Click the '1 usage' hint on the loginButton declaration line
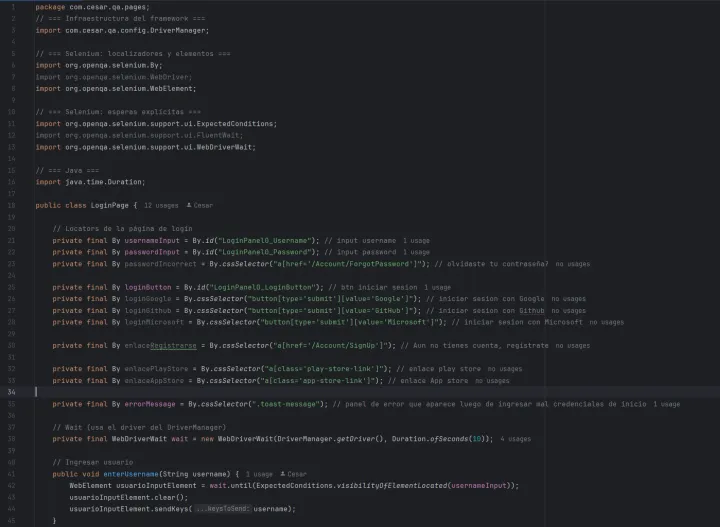 click(x=438, y=287)
